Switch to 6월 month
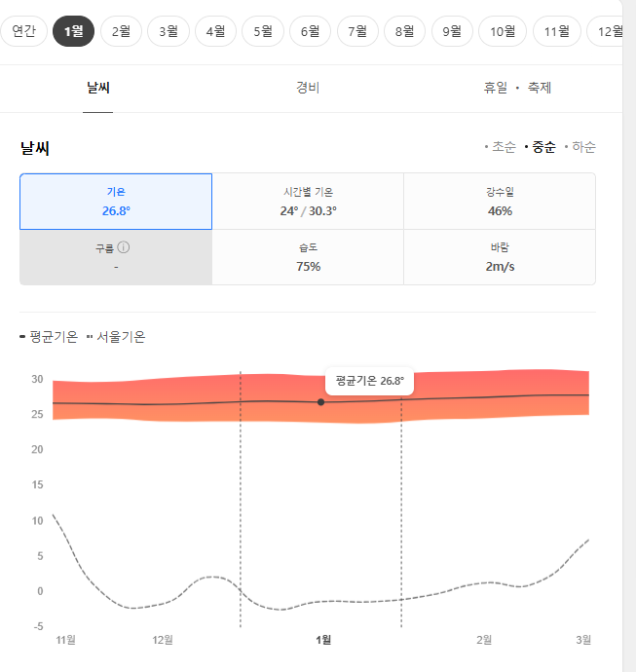Image resolution: width=636 pixels, height=672 pixels. [x=311, y=31]
